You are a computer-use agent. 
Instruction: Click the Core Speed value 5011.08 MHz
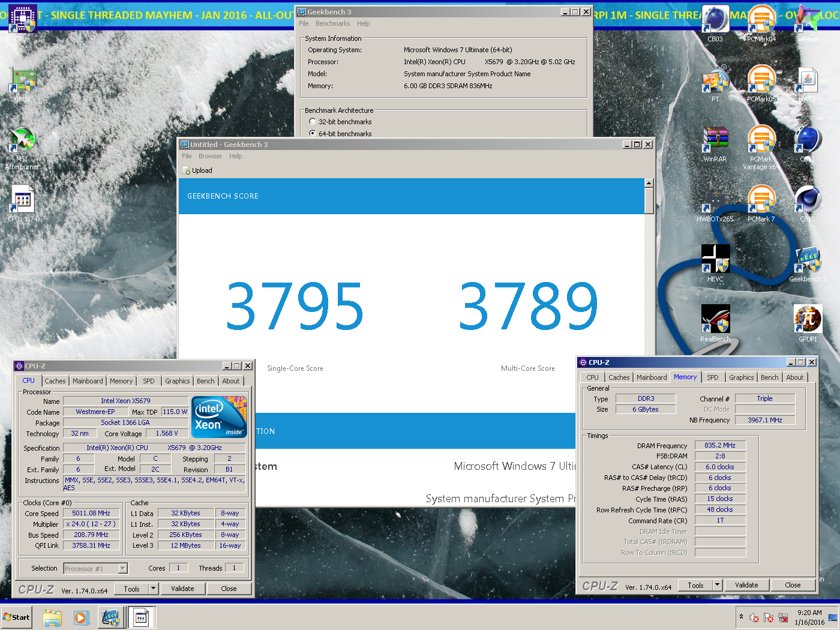[91, 514]
